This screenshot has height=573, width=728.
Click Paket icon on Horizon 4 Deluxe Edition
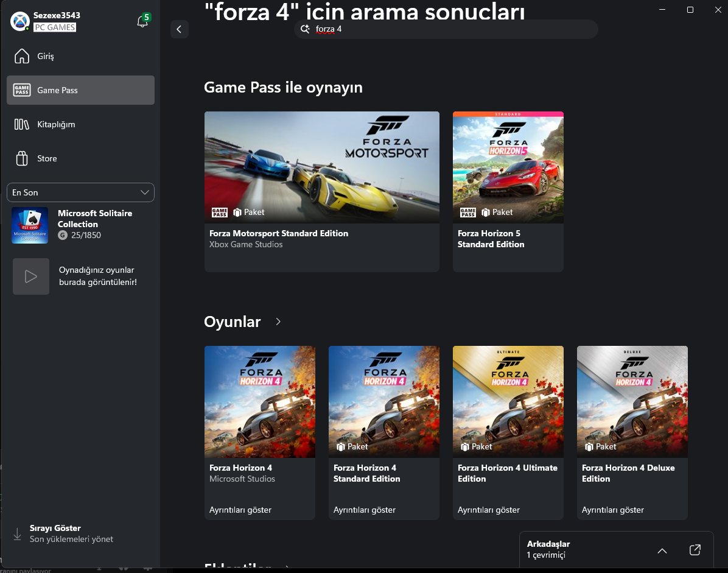(x=589, y=447)
